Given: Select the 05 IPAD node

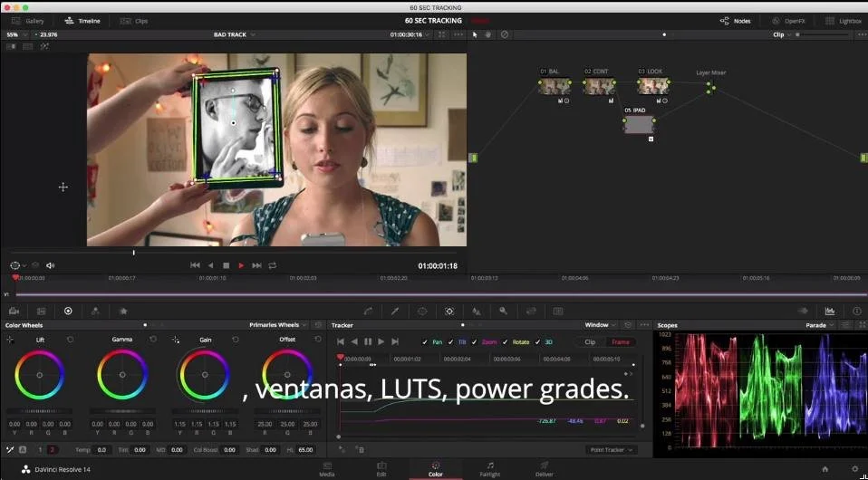Looking at the screenshot, I should click(x=639, y=125).
